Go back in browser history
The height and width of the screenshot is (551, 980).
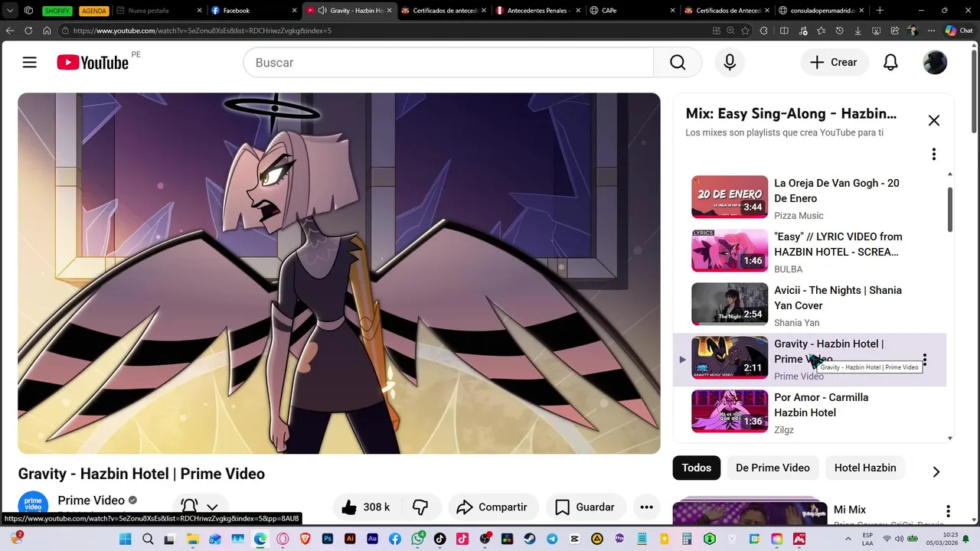10,31
